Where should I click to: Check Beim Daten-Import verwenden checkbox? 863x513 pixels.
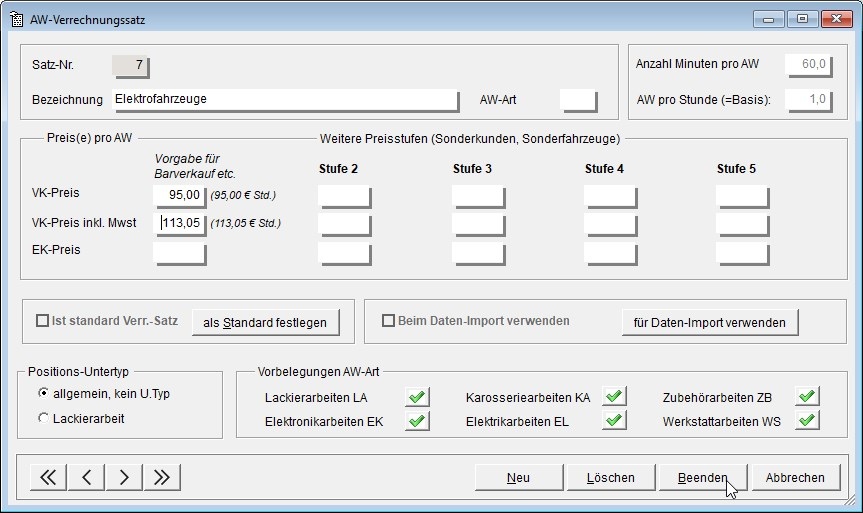389,320
